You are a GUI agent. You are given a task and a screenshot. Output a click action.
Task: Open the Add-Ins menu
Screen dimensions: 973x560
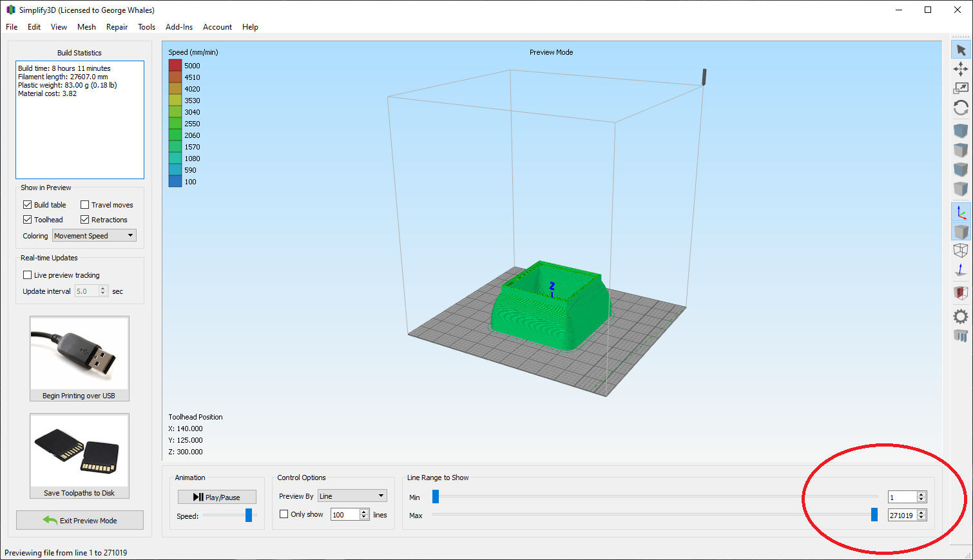tap(179, 27)
